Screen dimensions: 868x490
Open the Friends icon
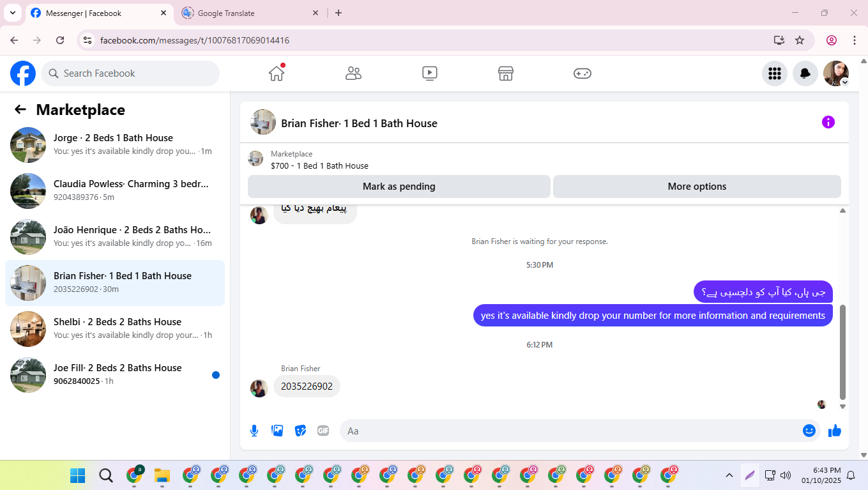pyautogui.click(x=353, y=73)
